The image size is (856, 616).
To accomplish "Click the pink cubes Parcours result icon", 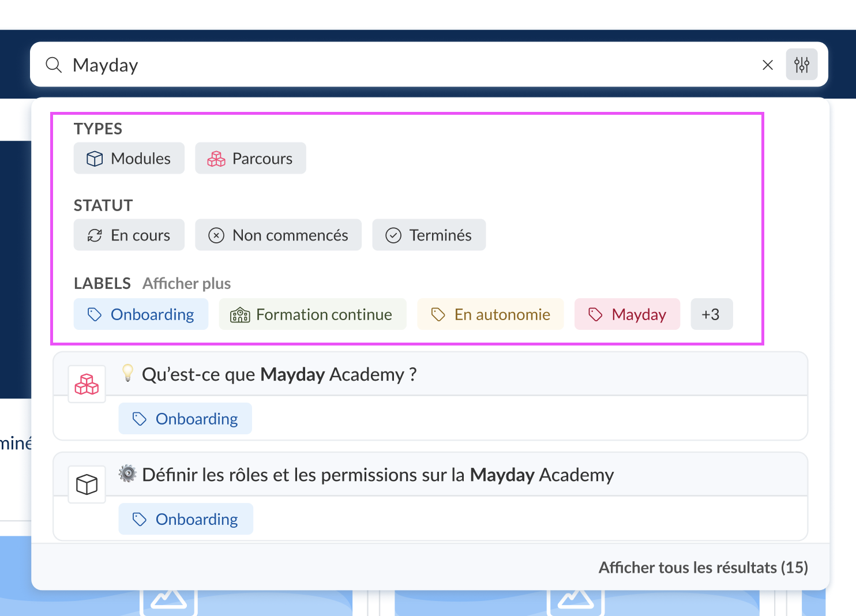I will coord(87,384).
